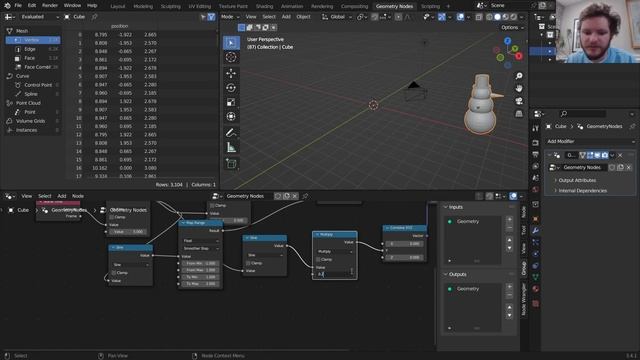Open the Render menu in top bar

click(50, 5)
